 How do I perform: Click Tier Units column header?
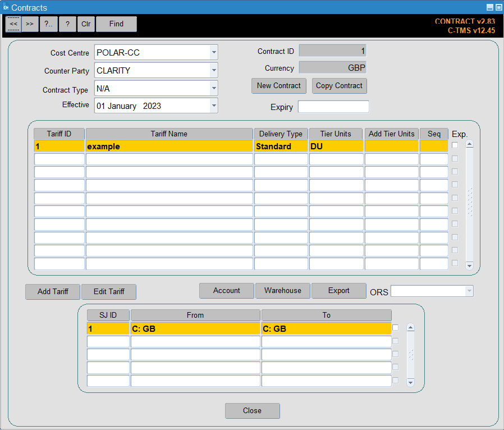[336, 134]
